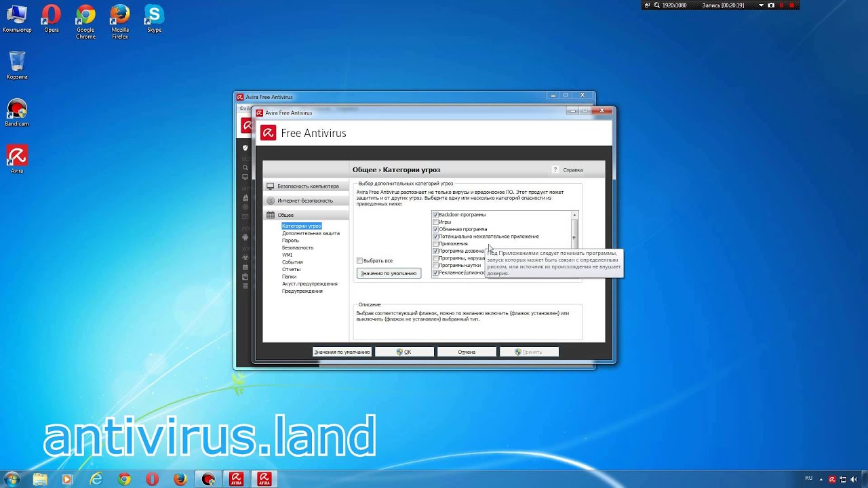Viewport: 868px width, 488px height.
Task: Open the Bandicam desktop shortcut
Action: 17,113
